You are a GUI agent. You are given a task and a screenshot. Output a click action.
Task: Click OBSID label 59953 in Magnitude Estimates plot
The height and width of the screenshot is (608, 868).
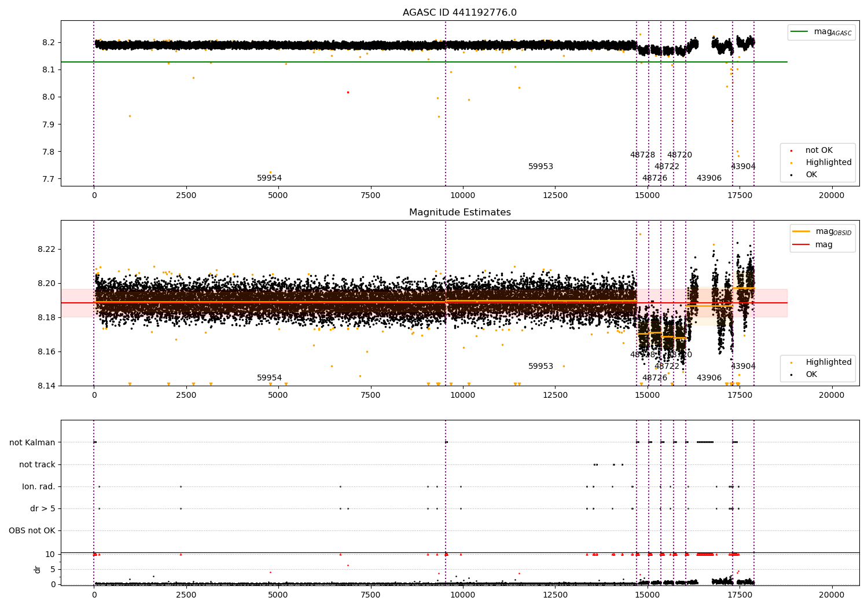click(x=541, y=367)
